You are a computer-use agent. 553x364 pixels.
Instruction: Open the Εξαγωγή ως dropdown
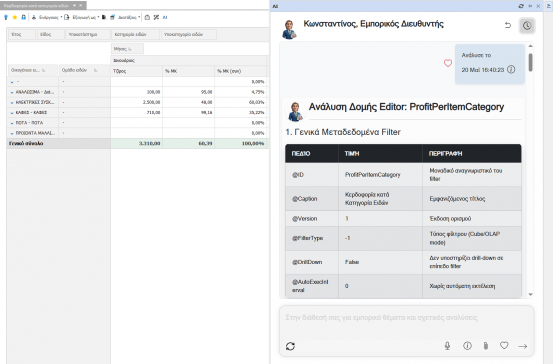pyautogui.click(x=82, y=17)
